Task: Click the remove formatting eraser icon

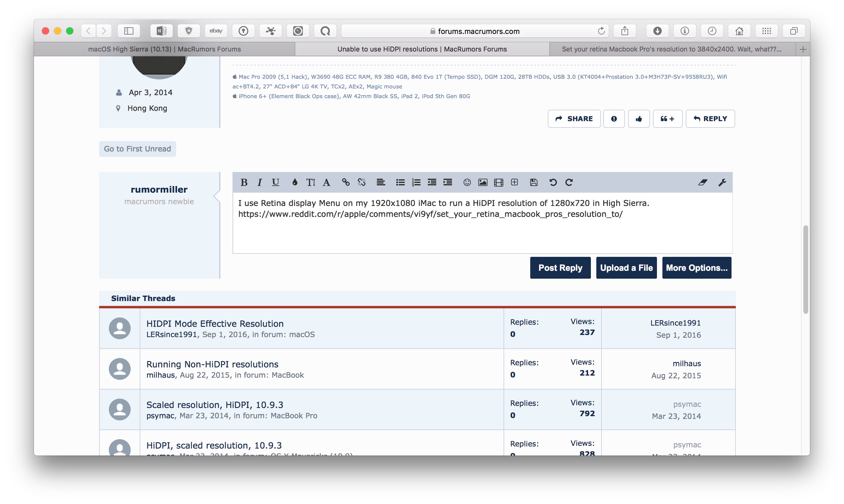Action: 703,182
